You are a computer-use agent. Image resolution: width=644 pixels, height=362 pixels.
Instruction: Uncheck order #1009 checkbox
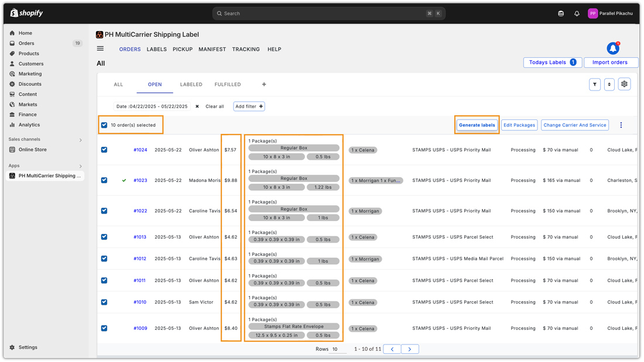click(x=104, y=328)
